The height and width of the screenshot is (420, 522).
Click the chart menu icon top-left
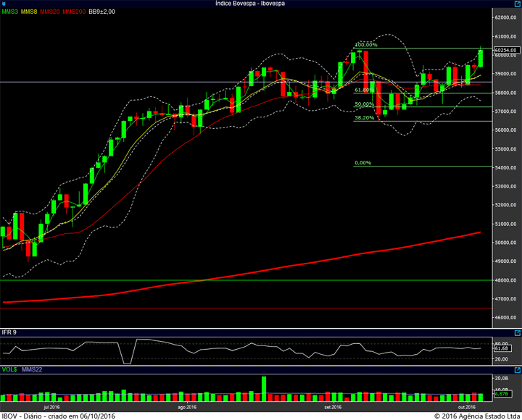tap(4, 4)
